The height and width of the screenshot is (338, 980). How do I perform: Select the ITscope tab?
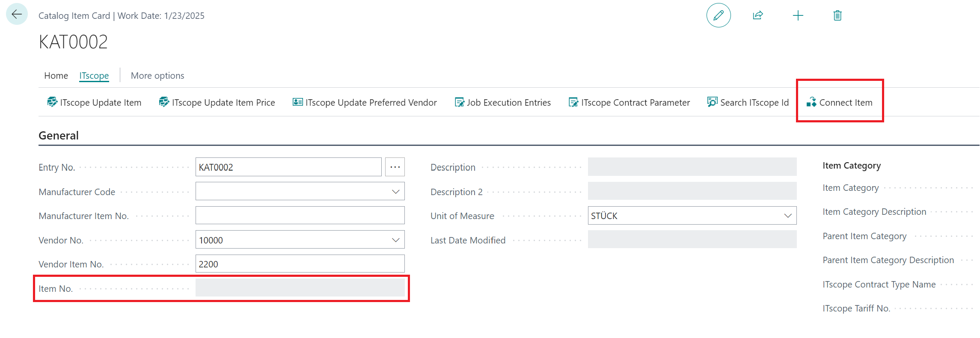[x=94, y=76]
